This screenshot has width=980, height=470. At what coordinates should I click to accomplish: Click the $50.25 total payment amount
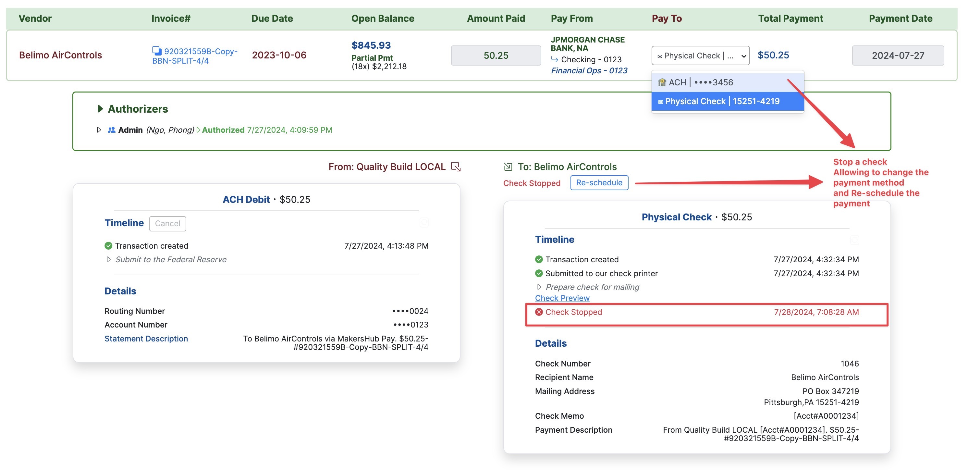773,55
